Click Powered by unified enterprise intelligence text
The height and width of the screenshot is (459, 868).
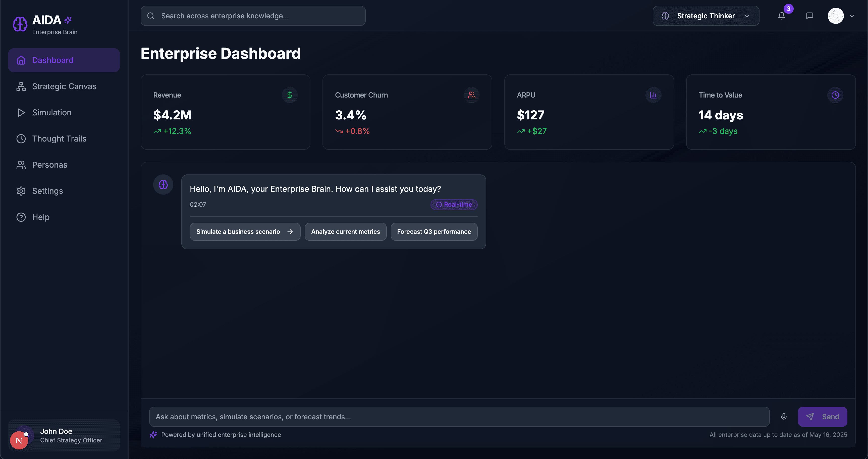pos(221,435)
